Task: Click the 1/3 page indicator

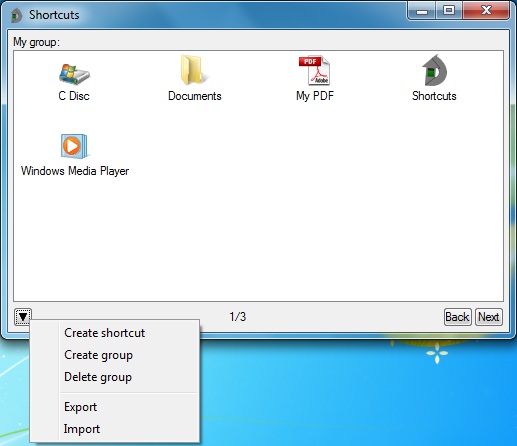Action: tap(238, 317)
